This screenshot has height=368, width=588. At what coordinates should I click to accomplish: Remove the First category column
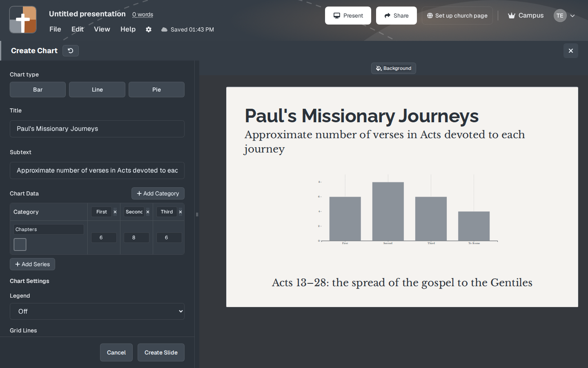(115, 212)
